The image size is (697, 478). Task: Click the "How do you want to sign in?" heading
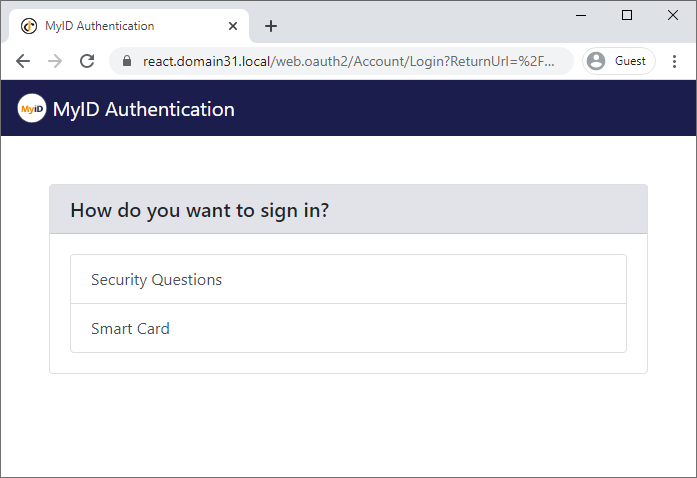pos(200,210)
